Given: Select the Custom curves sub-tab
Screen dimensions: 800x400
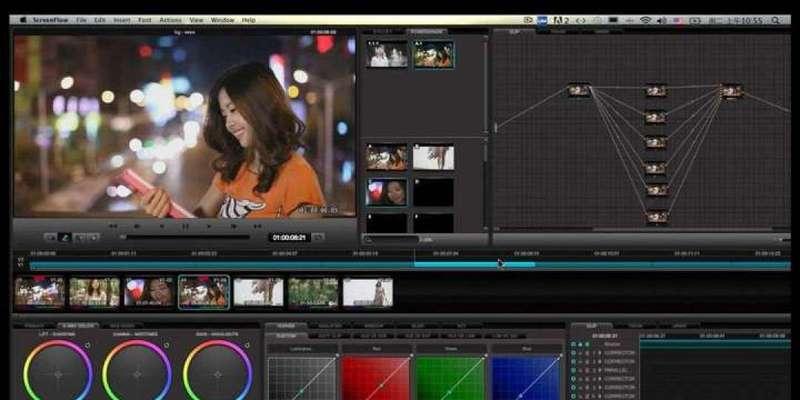Looking at the screenshot, I should tap(286, 336).
